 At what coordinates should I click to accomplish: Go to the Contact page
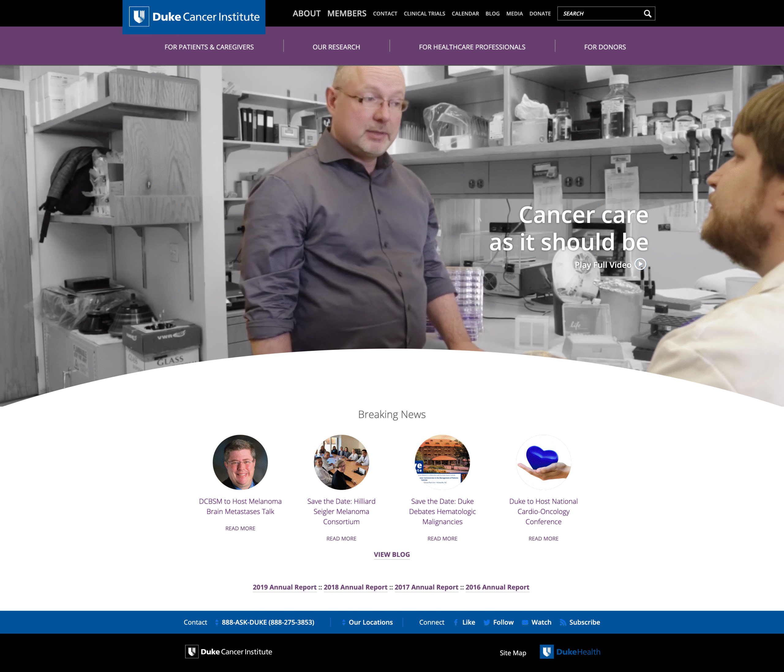[385, 13]
